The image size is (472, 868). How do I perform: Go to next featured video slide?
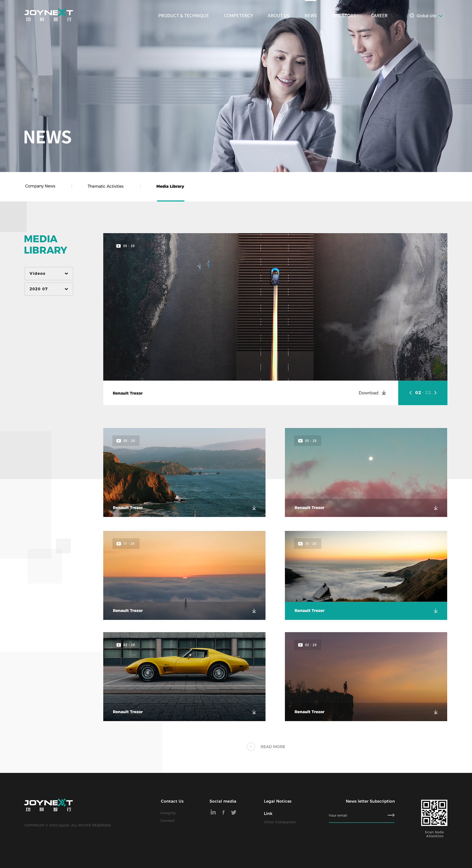point(435,392)
